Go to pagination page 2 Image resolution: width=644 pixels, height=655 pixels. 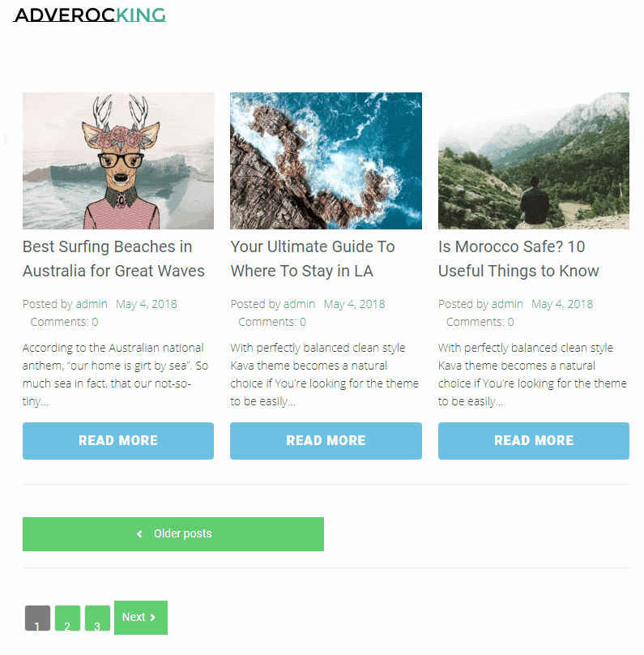67,619
